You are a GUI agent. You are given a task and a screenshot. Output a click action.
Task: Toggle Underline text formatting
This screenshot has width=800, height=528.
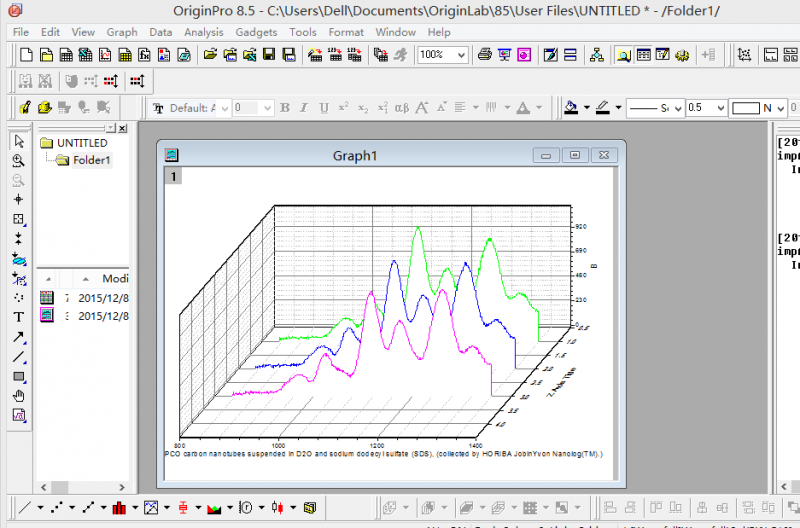324,108
